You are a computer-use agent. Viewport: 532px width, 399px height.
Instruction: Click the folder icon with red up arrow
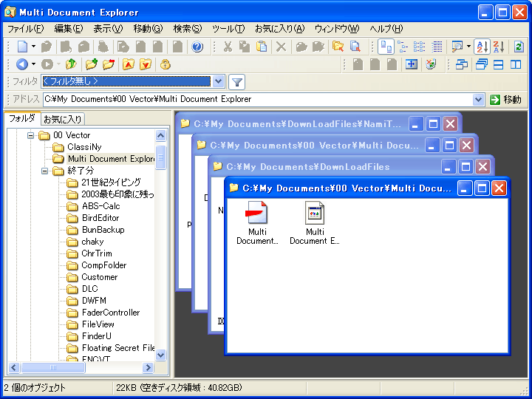[129, 64]
